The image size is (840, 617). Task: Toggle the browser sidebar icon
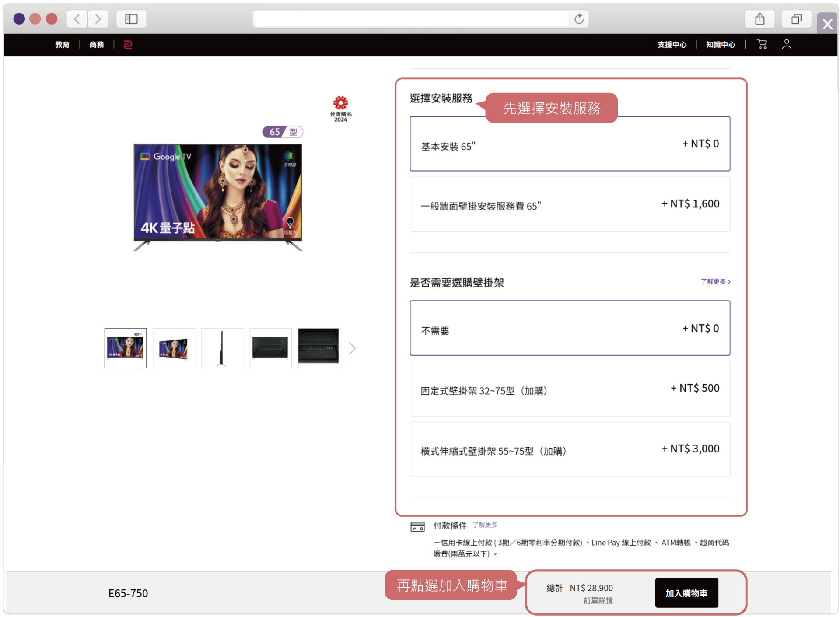coord(131,19)
